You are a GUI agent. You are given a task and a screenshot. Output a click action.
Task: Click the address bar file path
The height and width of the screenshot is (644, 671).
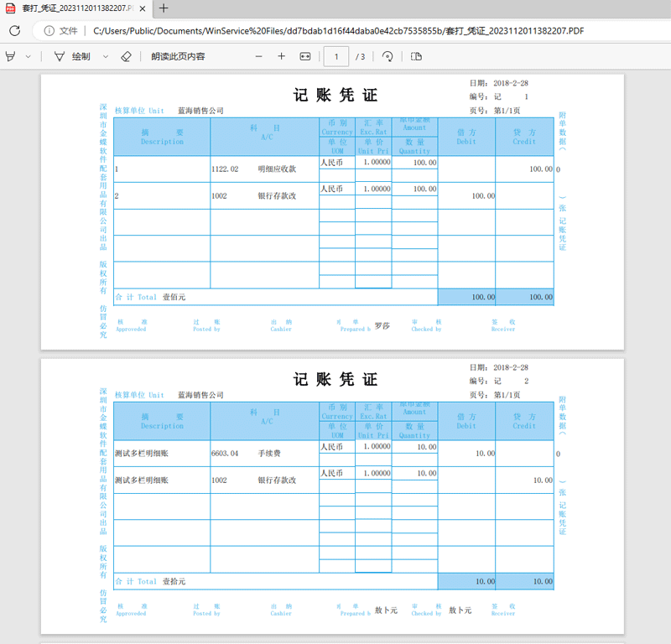[335, 31]
